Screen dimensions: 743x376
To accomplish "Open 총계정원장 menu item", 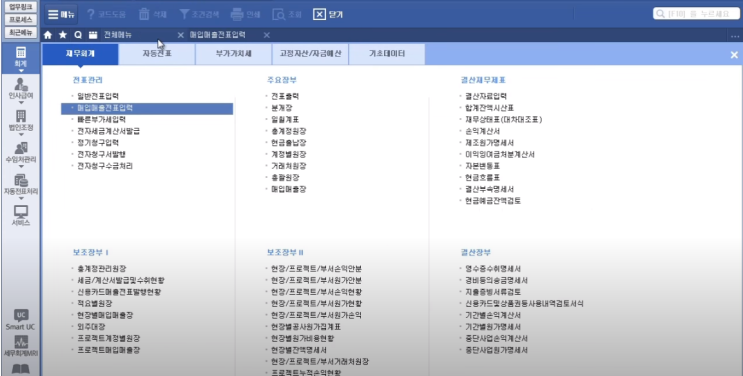I will 289,131.
